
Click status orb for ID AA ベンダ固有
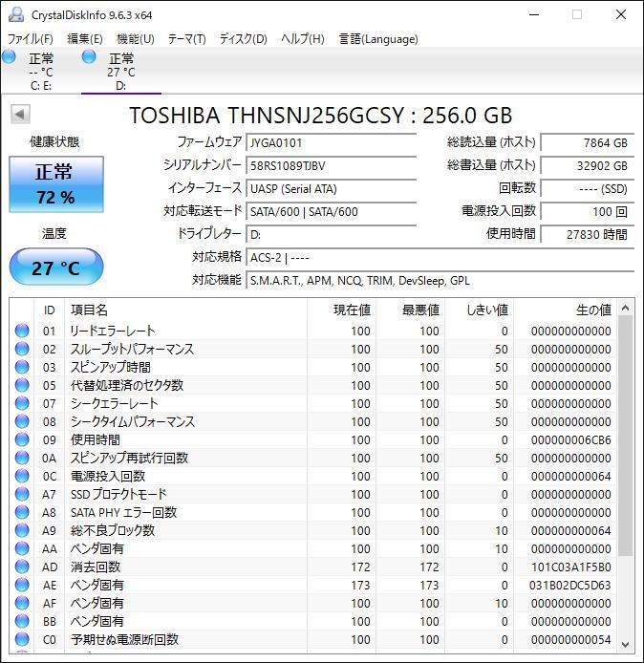(22, 548)
